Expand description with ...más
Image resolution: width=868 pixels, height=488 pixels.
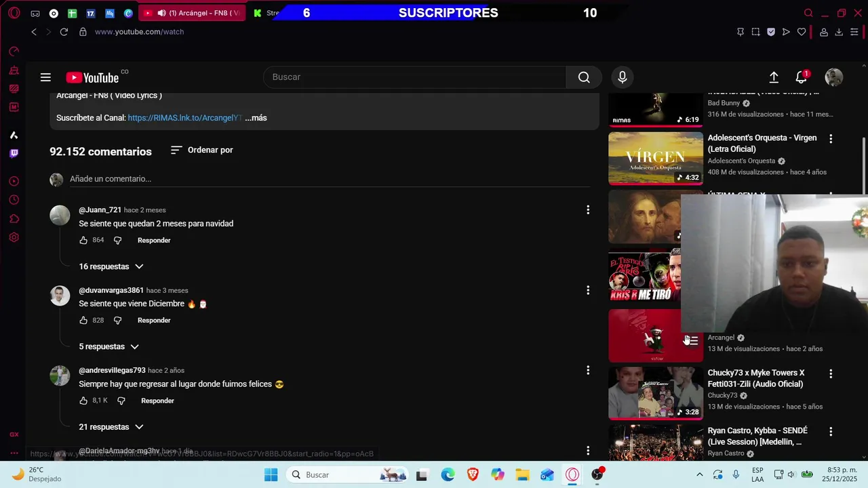point(256,118)
